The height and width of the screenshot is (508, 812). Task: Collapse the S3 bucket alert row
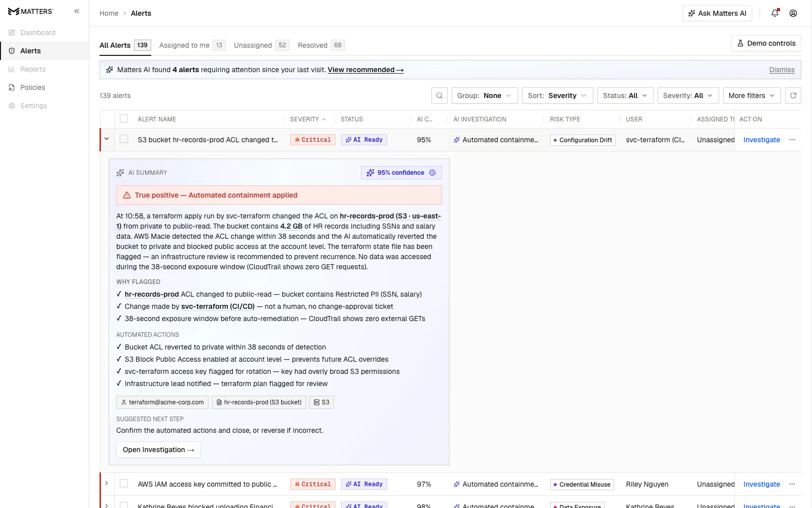(107, 139)
